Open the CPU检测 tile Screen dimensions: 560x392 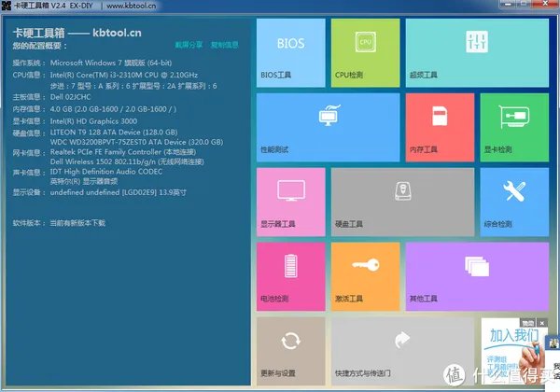click(365, 53)
